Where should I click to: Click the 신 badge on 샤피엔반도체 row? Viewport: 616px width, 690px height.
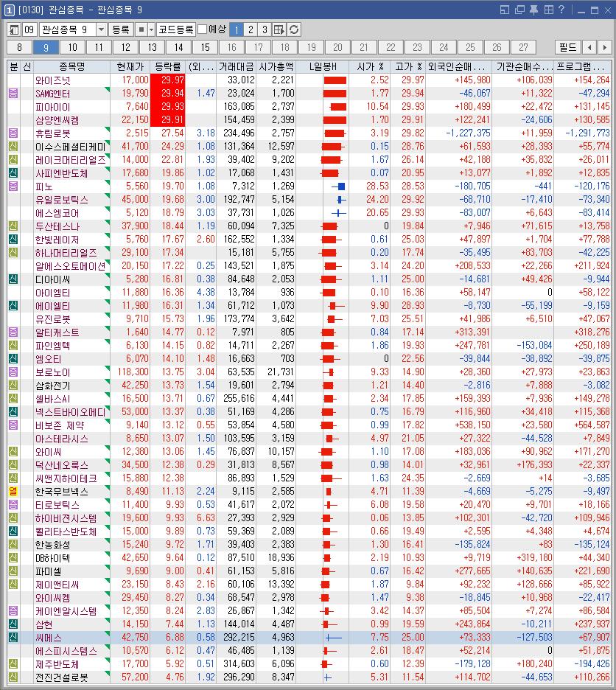[x=13, y=173]
